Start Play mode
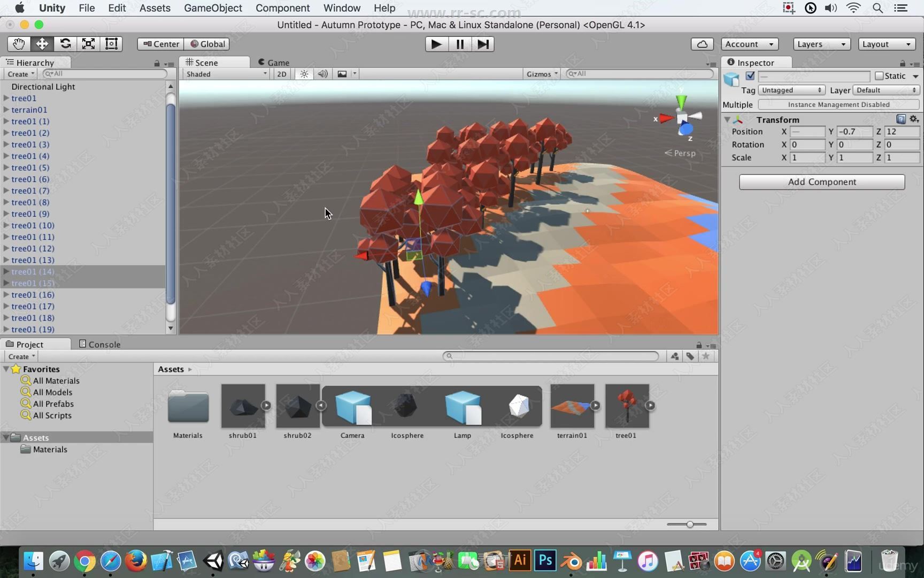 pyautogui.click(x=436, y=44)
